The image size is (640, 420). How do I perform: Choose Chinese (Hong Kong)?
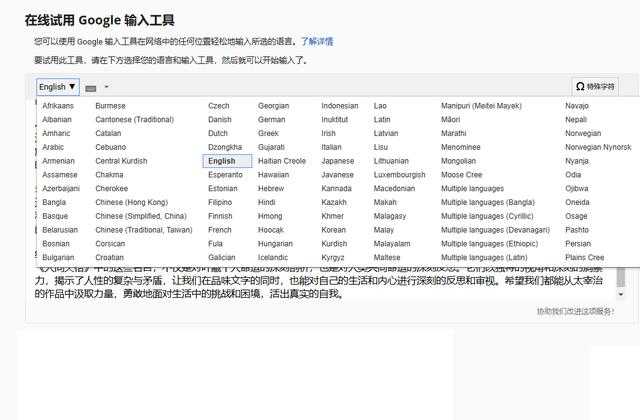tap(131, 202)
